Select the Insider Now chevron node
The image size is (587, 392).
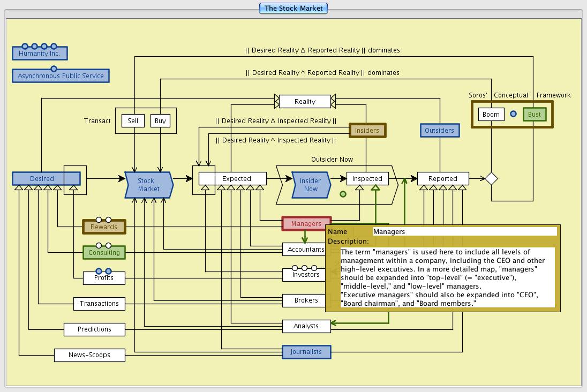(311, 185)
